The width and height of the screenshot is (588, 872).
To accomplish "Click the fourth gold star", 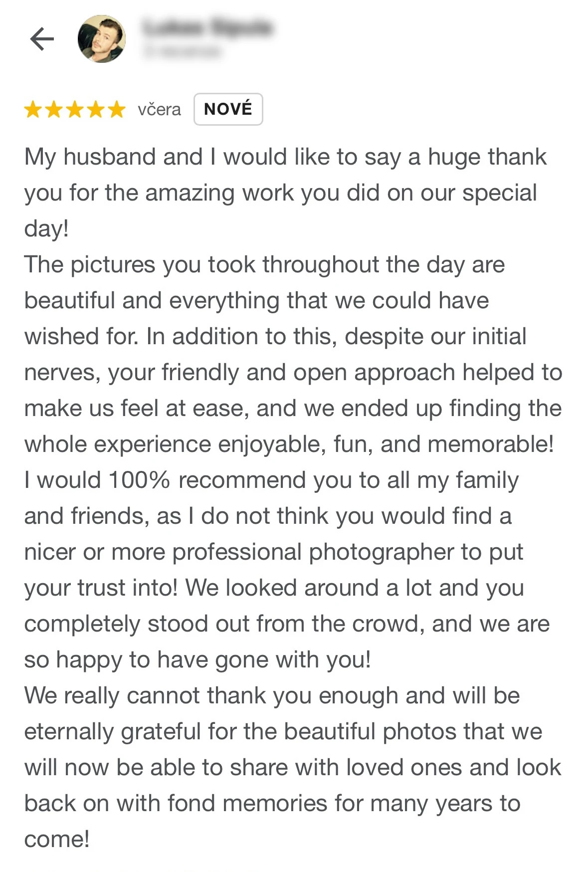I will tap(96, 109).
